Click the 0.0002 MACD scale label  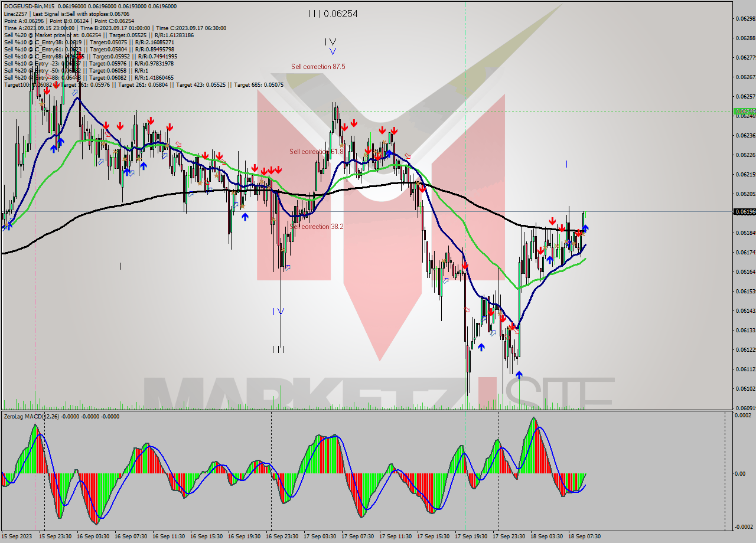tap(744, 416)
